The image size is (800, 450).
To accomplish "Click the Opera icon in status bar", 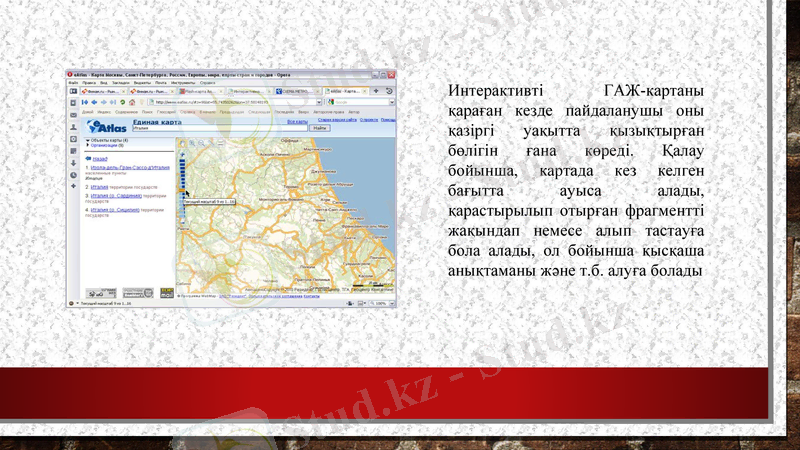I will [x=71, y=304].
